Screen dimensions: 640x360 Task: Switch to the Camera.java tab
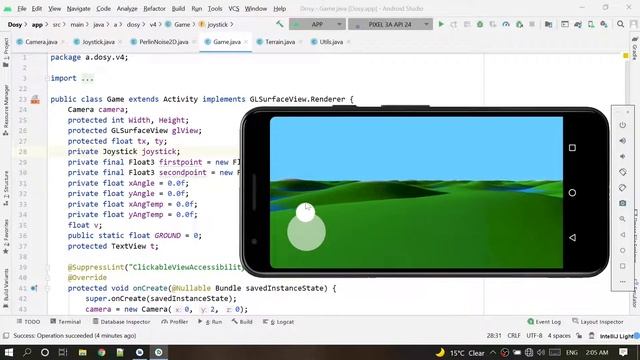coord(41,42)
